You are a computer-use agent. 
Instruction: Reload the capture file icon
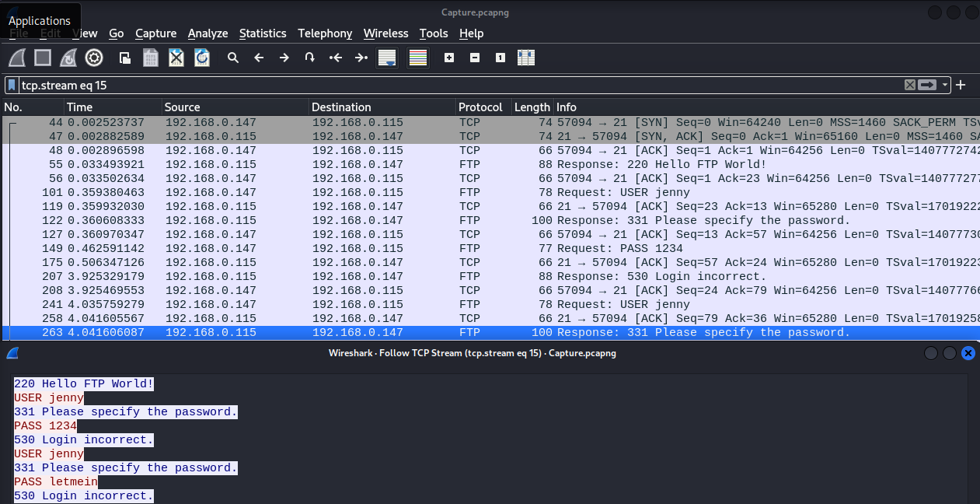point(202,58)
